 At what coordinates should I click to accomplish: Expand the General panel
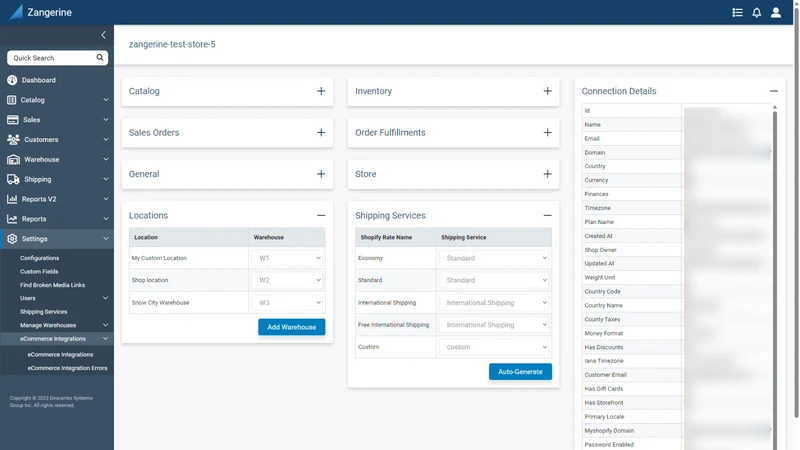click(x=321, y=174)
